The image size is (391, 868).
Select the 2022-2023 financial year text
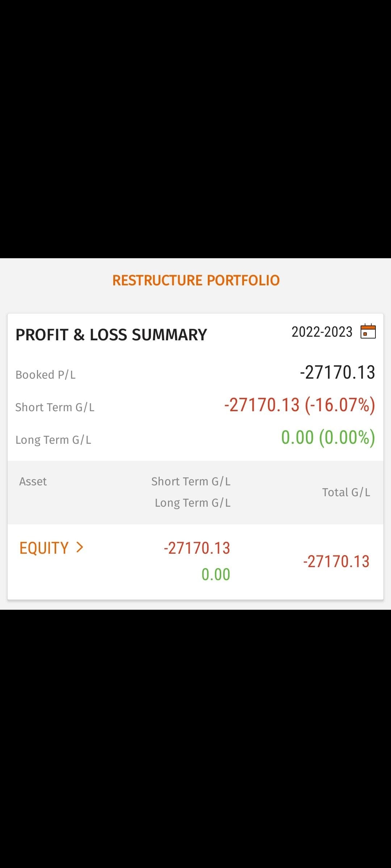(x=322, y=332)
